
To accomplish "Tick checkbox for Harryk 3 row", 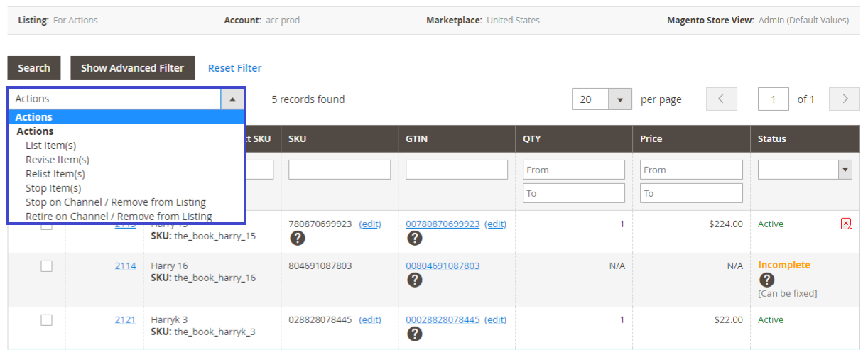I will tap(46, 320).
